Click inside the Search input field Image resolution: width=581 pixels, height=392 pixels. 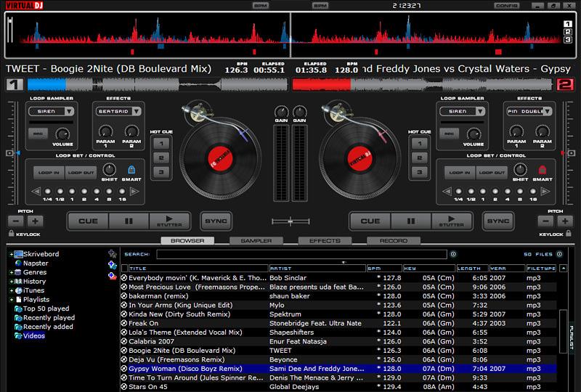(301, 254)
